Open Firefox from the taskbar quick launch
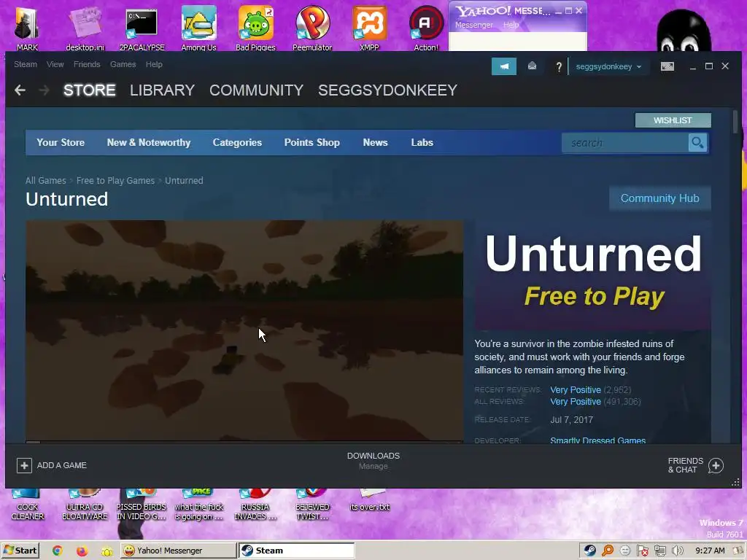Screen dimensions: 747x560 tap(82, 551)
